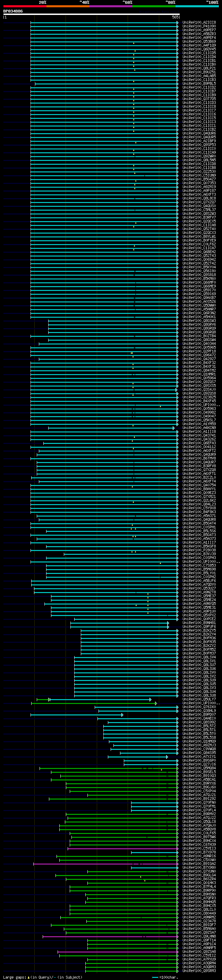Select hit label UniRef100_B3RFV8
Screen dimensions: 222x980
click(x=199, y=466)
